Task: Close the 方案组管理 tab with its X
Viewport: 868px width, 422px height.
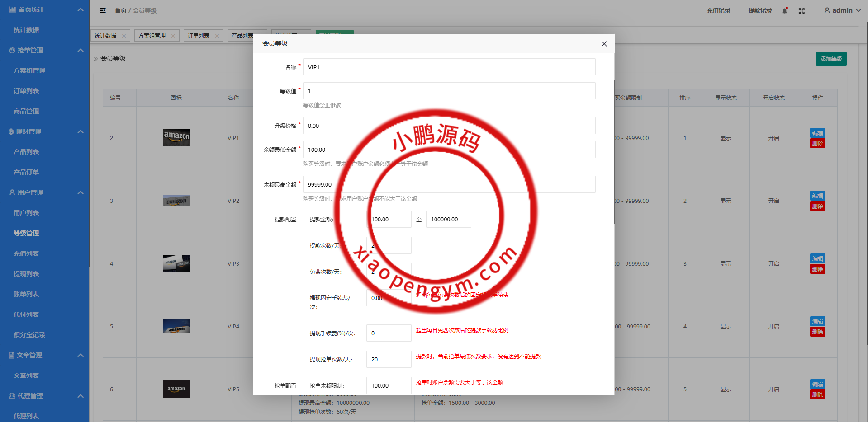Action: point(173,36)
